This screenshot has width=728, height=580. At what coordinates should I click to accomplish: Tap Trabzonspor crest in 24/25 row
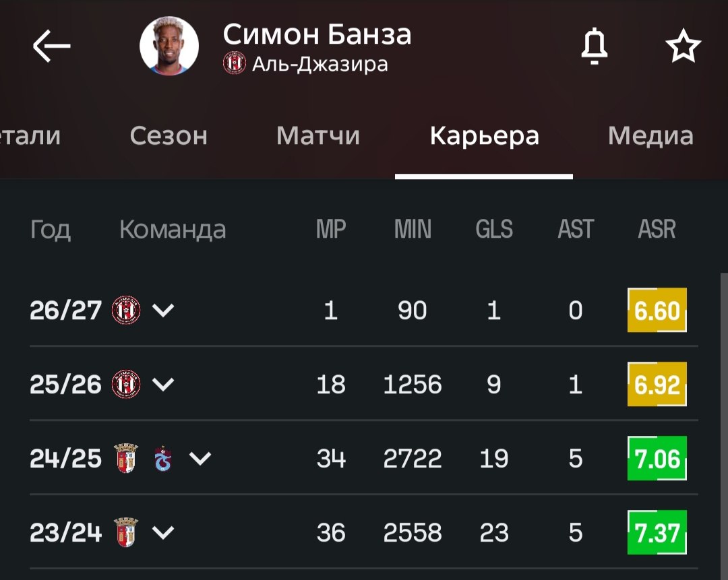(x=163, y=459)
